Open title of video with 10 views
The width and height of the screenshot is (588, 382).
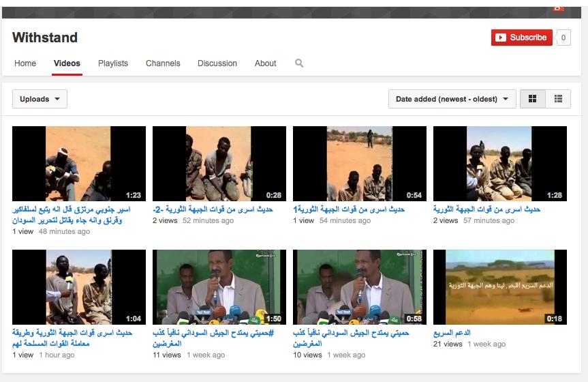[351, 338]
